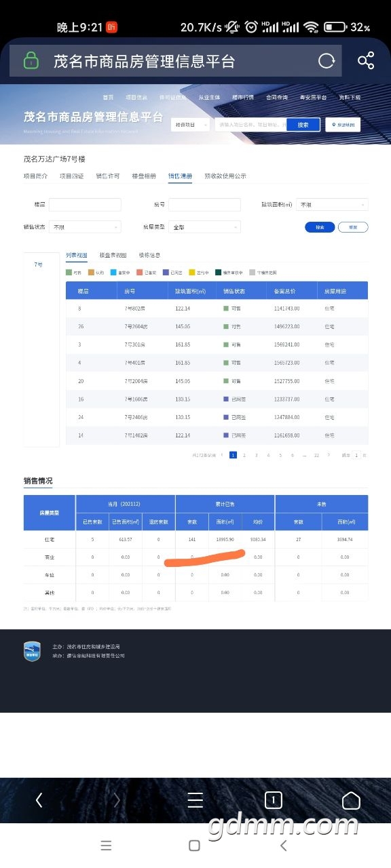Open the browser menu hamburger icon
Screen dimensions: 391x868
(195, 800)
